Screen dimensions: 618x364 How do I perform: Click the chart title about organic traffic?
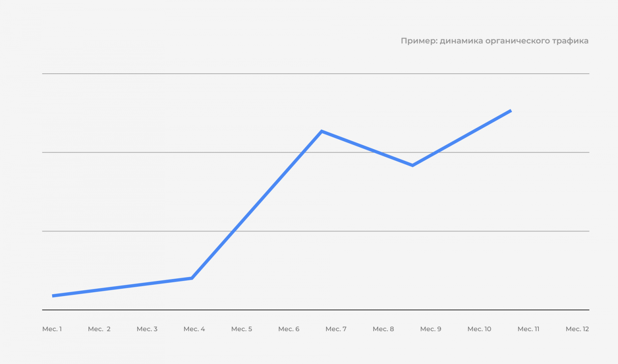tap(494, 41)
